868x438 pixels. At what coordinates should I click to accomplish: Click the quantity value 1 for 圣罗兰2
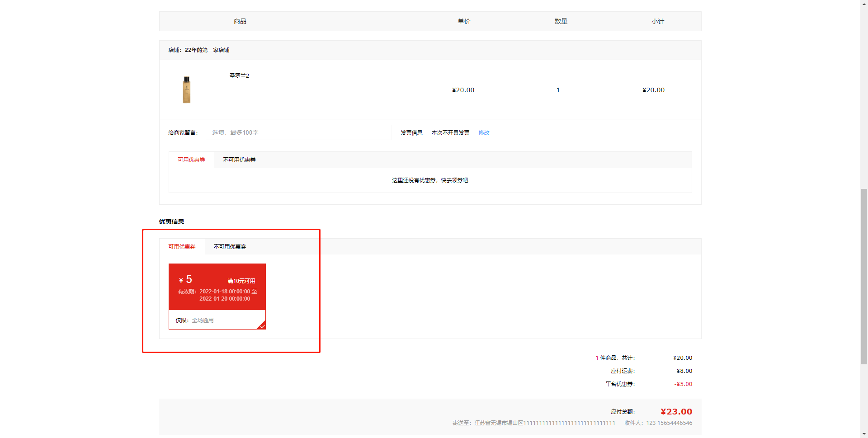pyautogui.click(x=558, y=90)
